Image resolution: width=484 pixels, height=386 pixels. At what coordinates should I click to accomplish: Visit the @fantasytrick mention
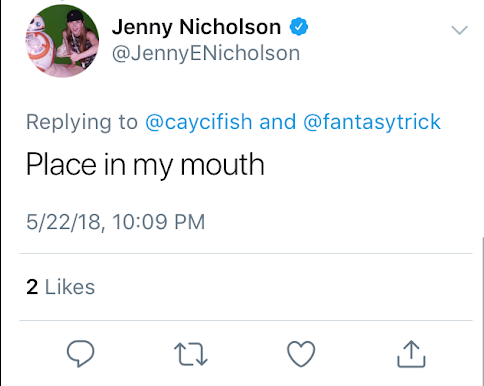pyautogui.click(x=372, y=122)
